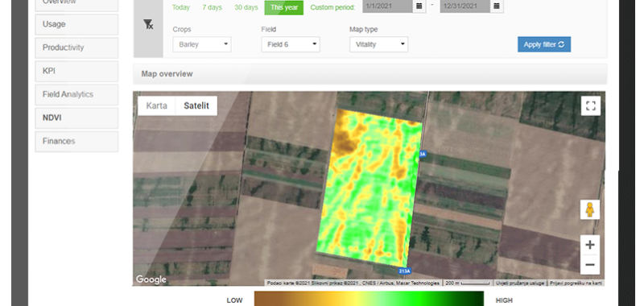Expand the Map type Vitality dropdown
This screenshot has height=306, width=644.
(378, 44)
